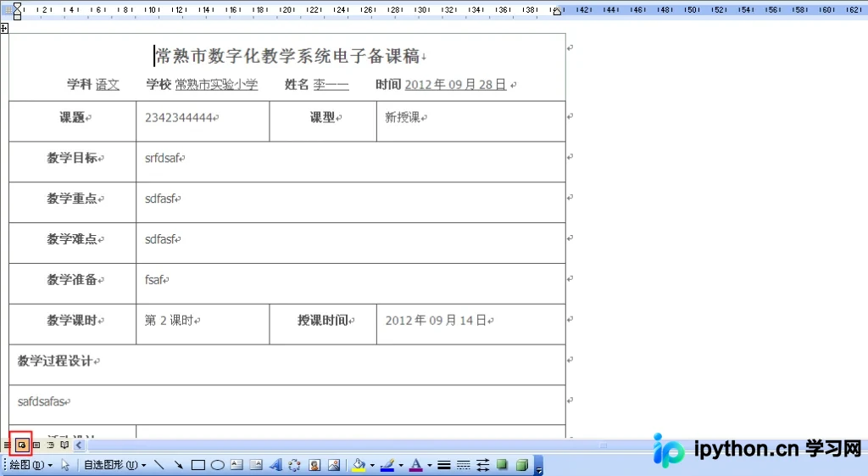Click the date 2012年09月14日
Screen dimensions: 868x476
(436, 320)
